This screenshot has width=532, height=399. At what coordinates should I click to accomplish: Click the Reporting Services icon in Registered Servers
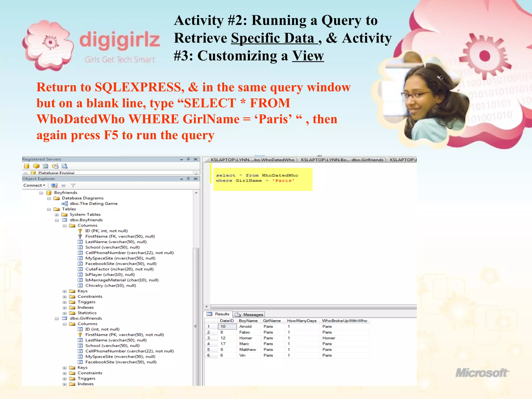point(45,166)
